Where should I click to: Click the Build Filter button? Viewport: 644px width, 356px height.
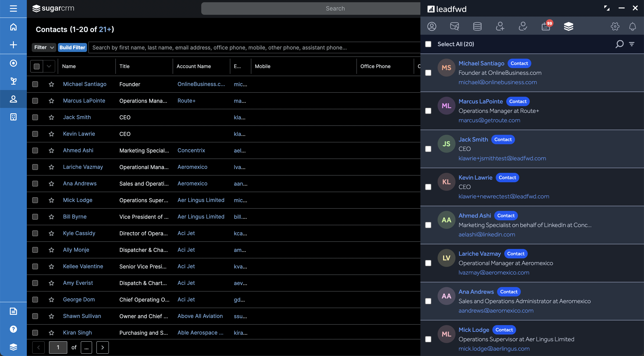tap(72, 47)
